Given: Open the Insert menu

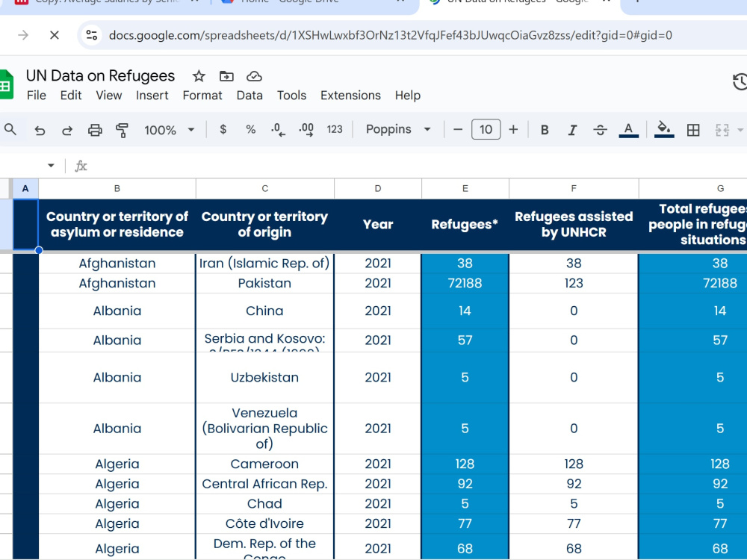Looking at the screenshot, I should (152, 96).
